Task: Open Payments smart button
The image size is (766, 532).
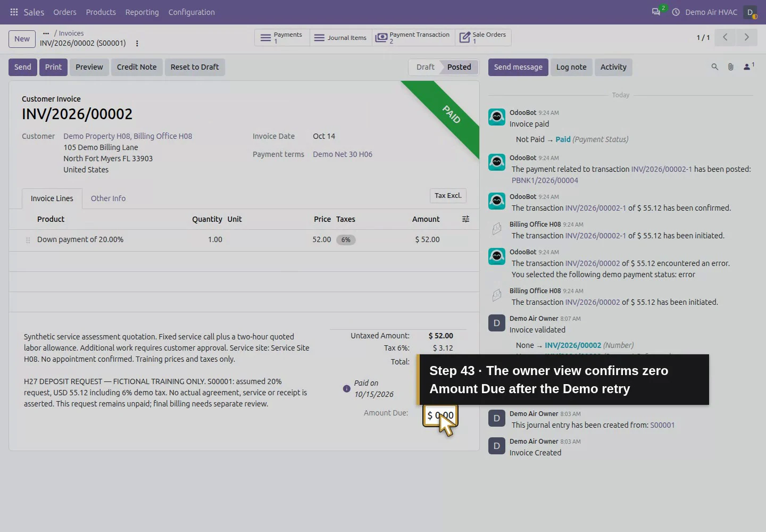Action: pos(282,38)
